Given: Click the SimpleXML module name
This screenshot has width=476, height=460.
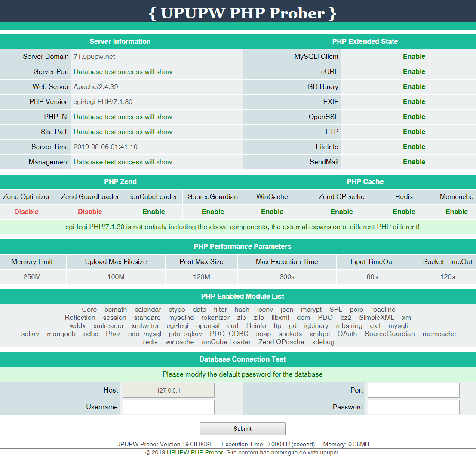Looking at the screenshot, I should (x=376, y=318).
